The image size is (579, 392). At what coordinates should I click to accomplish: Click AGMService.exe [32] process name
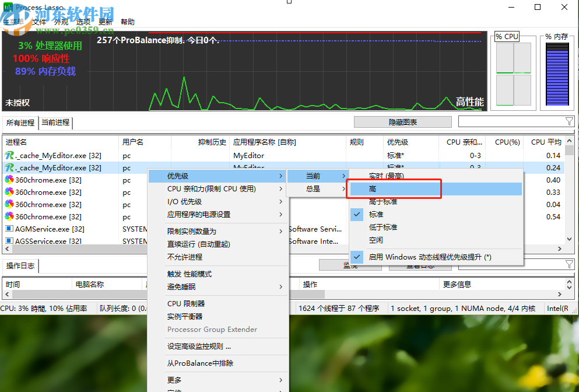click(50, 229)
